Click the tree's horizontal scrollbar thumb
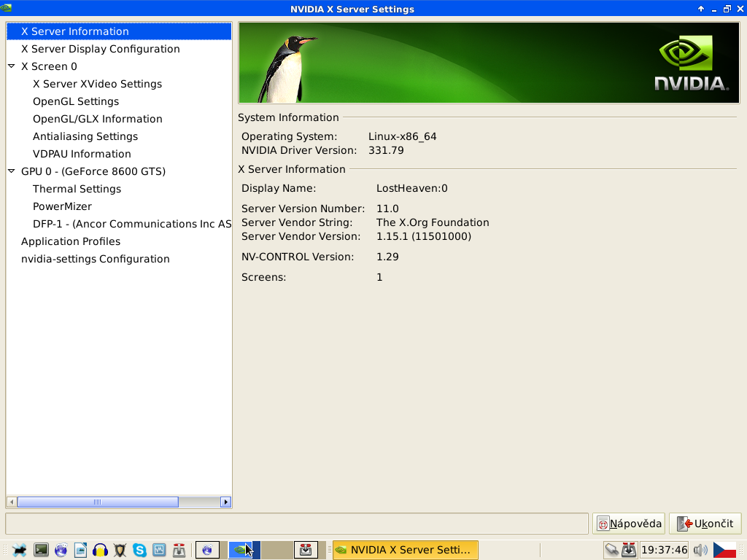This screenshot has height=560, width=747. tap(98, 502)
